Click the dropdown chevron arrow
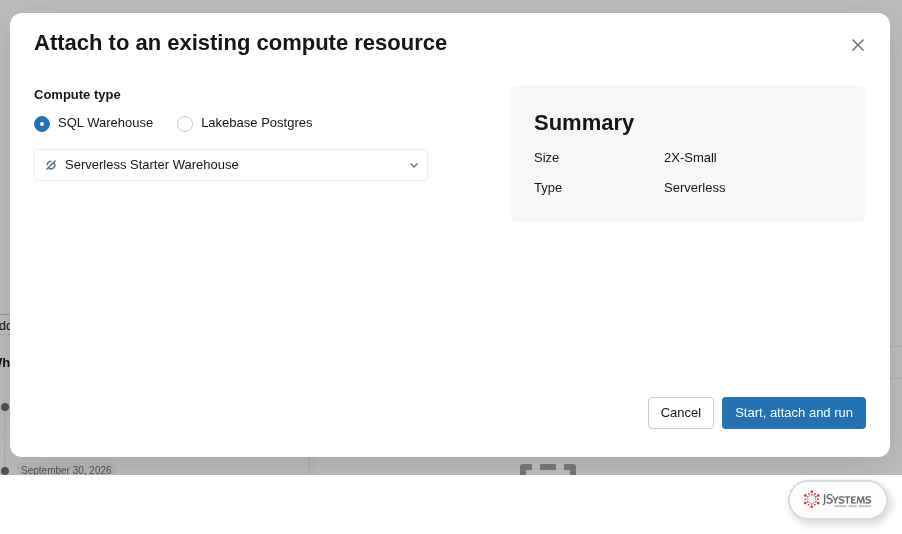Image resolution: width=902 pixels, height=534 pixels. [414, 165]
